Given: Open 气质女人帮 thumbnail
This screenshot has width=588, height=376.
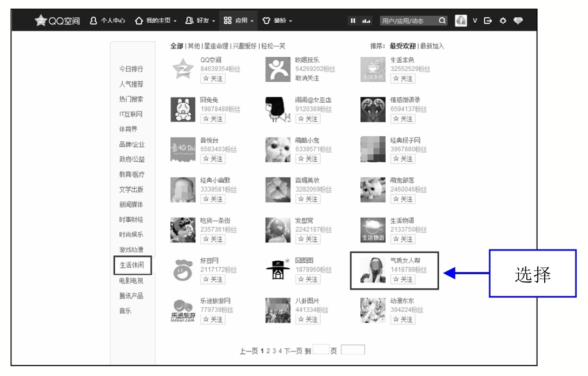Looking at the screenshot, I should point(373,271).
